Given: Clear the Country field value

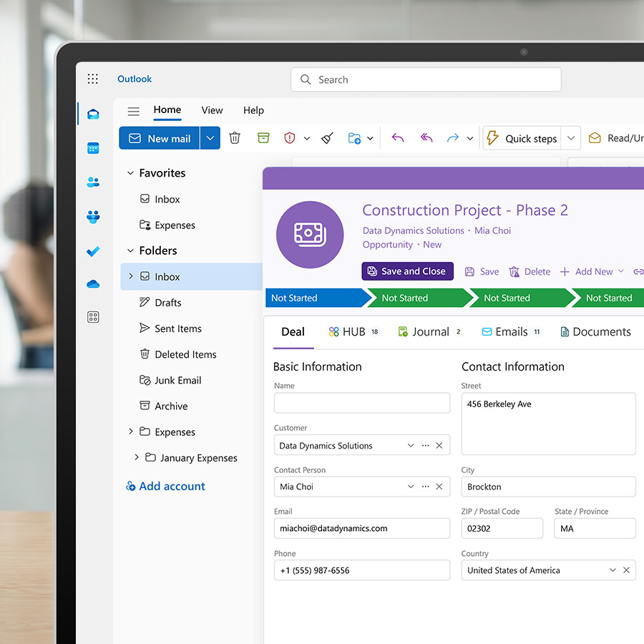Looking at the screenshot, I should [626, 570].
